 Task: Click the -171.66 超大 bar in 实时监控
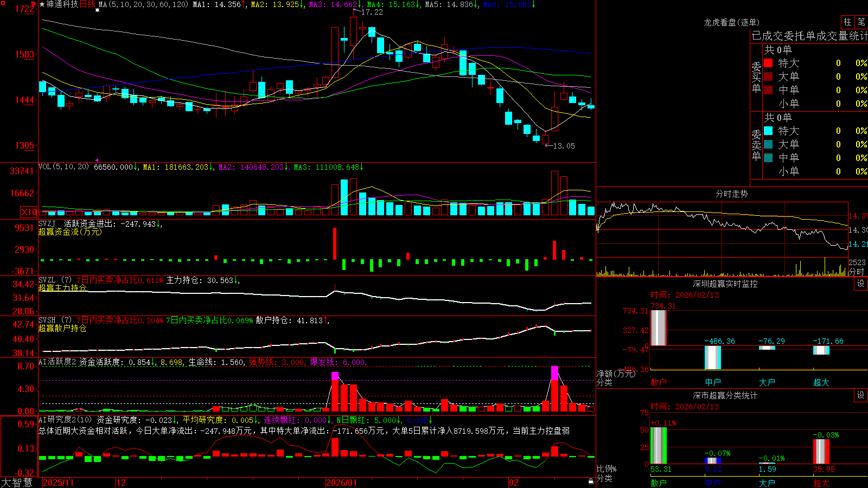(821, 350)
